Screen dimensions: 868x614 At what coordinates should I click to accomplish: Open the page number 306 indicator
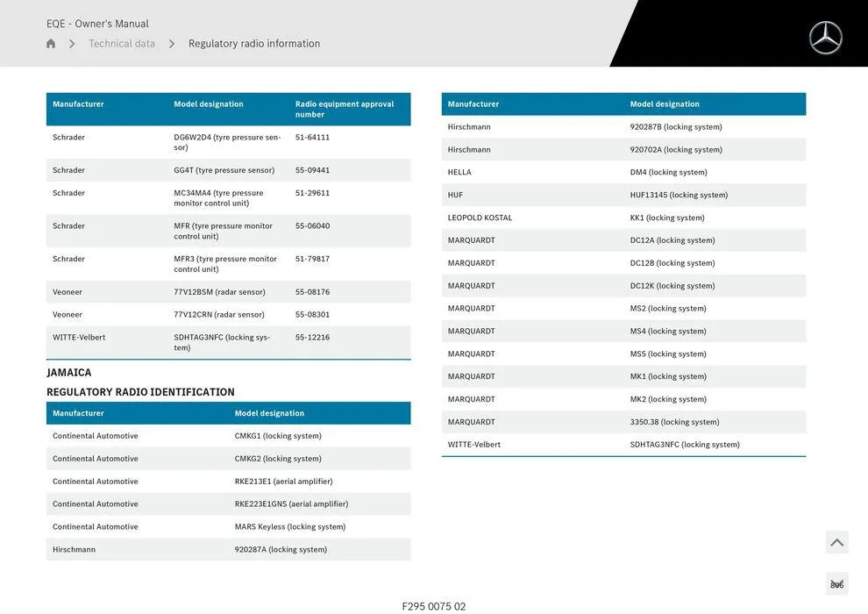(x=836, y=582)
